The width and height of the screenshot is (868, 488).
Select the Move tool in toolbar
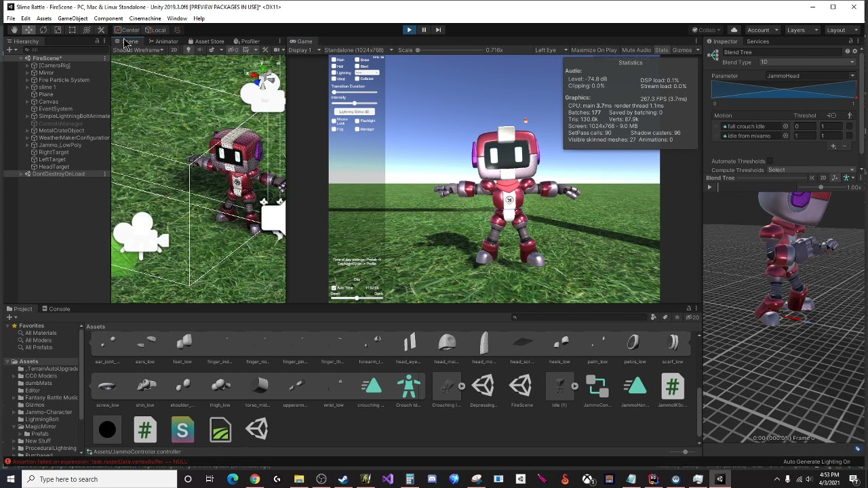coord(28,30)
